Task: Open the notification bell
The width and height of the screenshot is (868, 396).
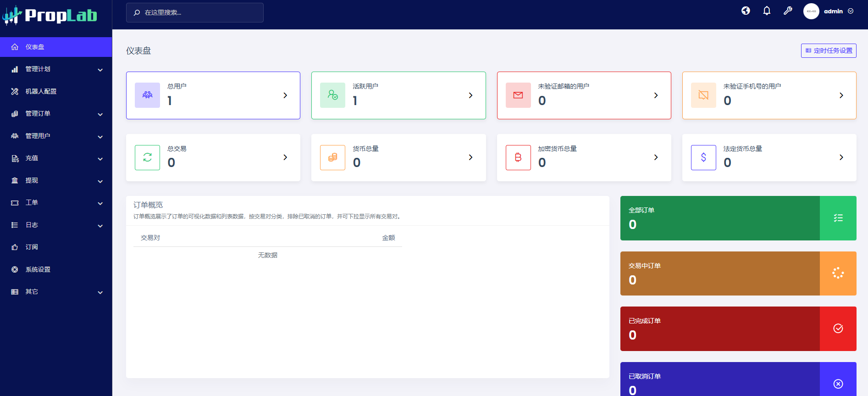Action: pos(767,11)
